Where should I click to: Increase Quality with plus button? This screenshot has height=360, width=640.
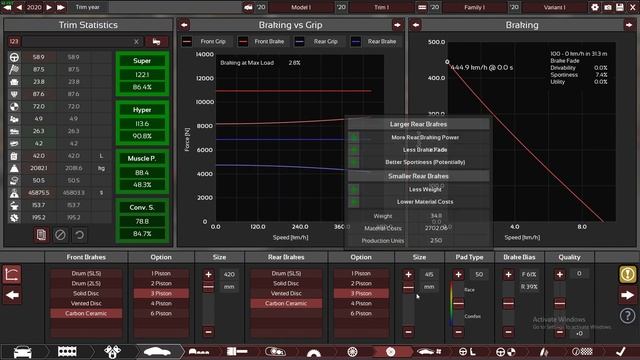[560, 274]
